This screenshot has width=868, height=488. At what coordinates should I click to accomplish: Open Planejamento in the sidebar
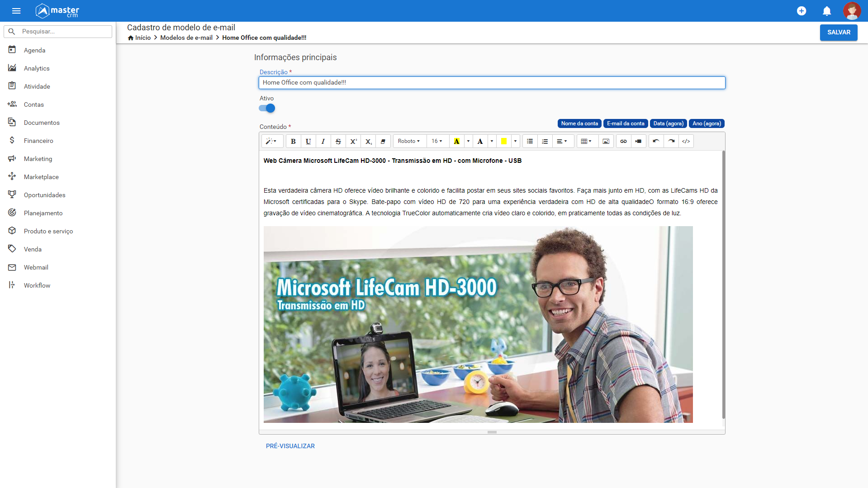click(58, 213)
